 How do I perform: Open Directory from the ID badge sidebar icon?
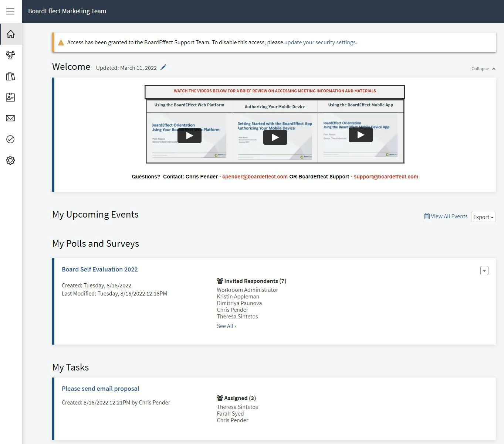point(10,97)
